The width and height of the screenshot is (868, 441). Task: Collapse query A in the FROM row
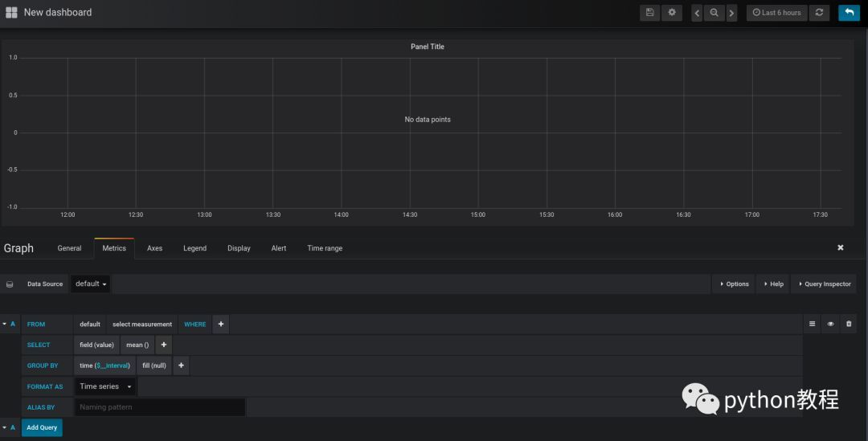tap(5, 324)
